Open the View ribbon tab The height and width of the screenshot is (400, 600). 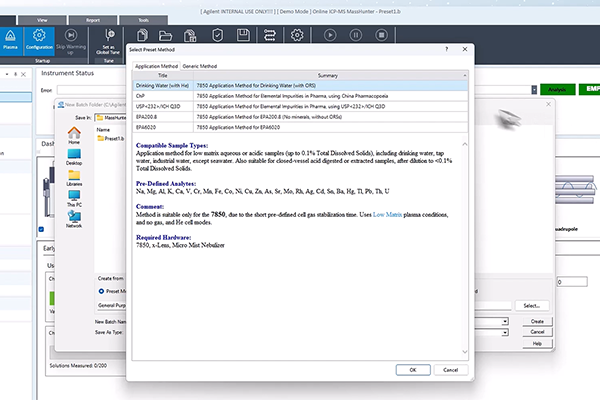pos(42,20)
